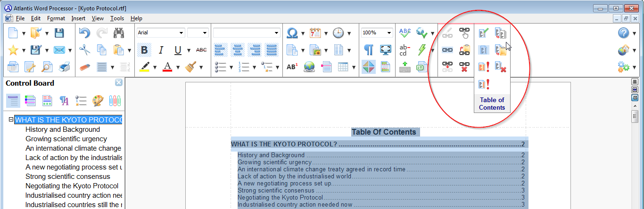This screenshot has width=644, height=209.
Task: Toggle center alignment button
Action: point(238,50)
